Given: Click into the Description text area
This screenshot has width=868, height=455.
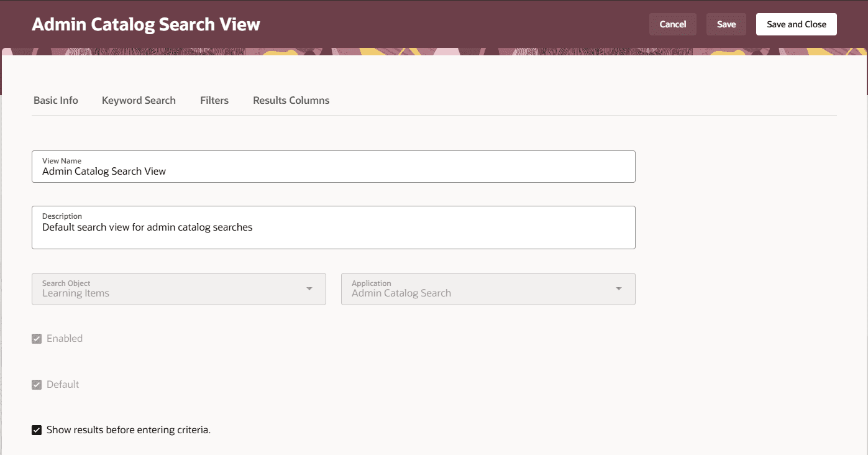Looking at the screenshot, I should click(x=334, y=227).
